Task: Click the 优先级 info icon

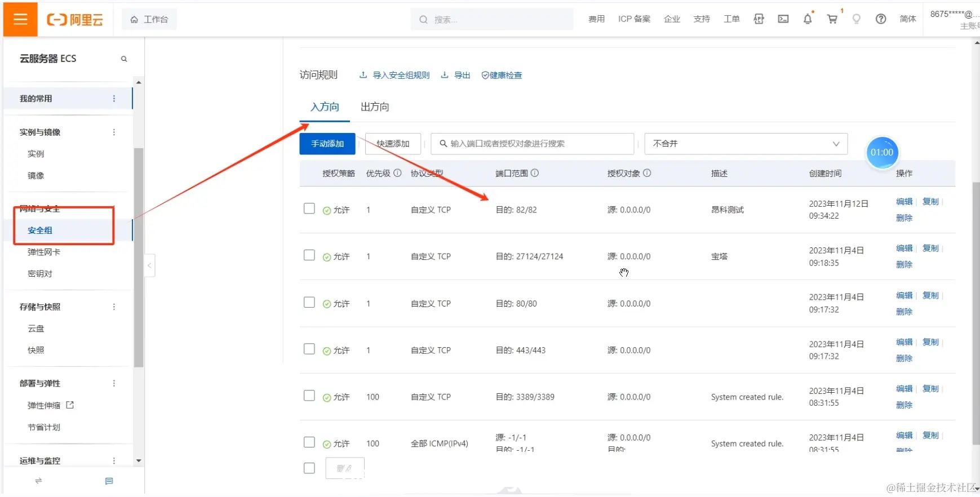Action: tap(397, 173)
